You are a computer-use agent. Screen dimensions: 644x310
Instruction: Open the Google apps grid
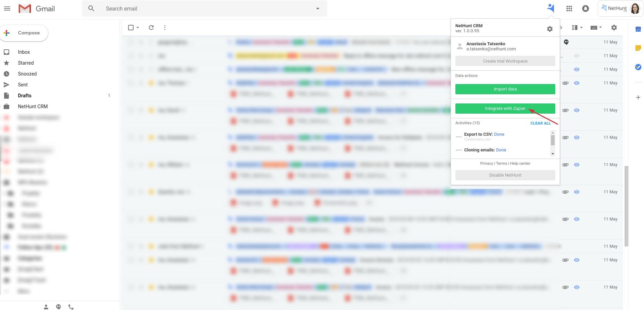point(569,9)
